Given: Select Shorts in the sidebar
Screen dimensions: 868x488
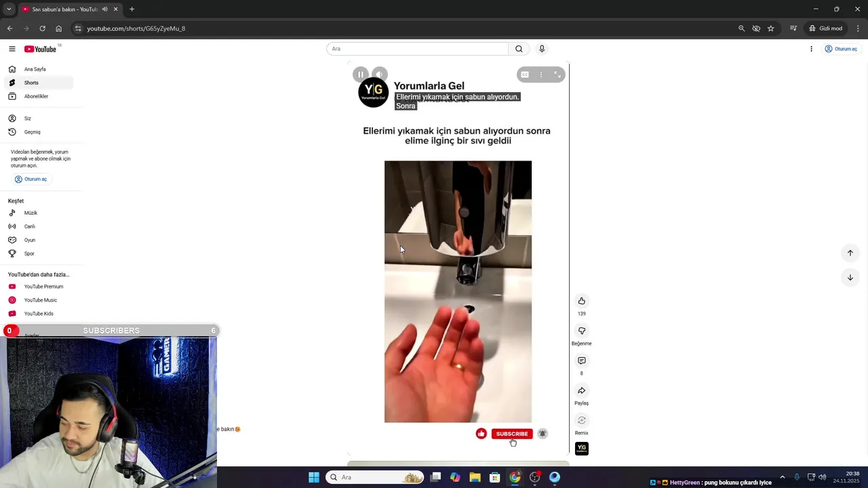Looking at the screenshot, I should coord(37,83).
